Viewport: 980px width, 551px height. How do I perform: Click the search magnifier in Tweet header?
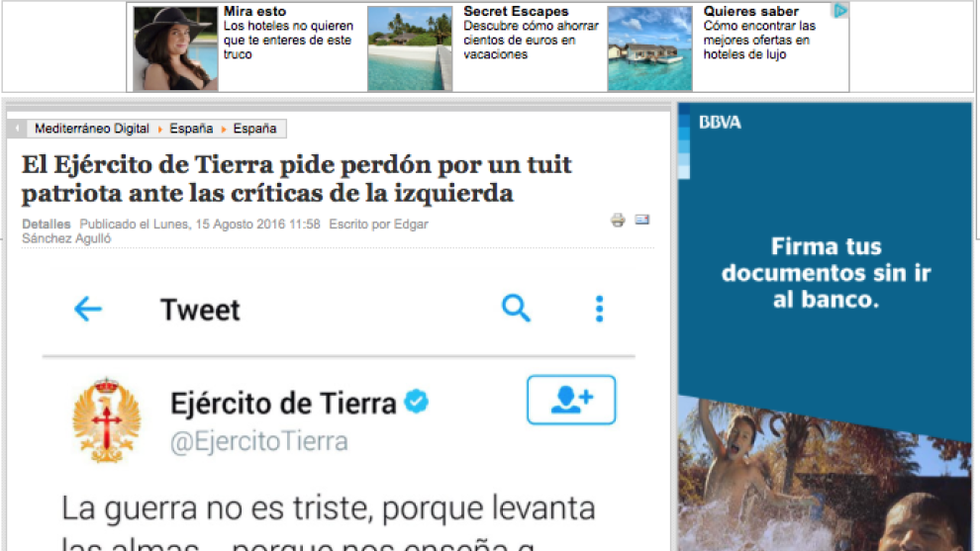click(516, 309)
